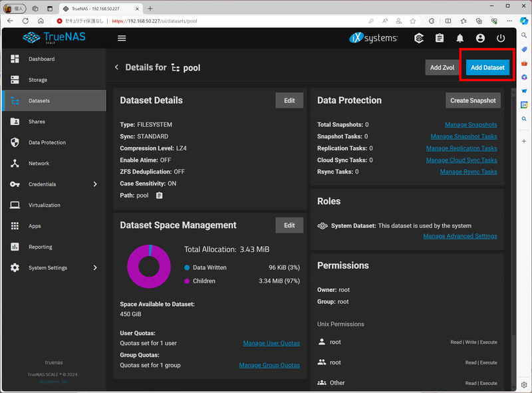Open Manage Group Quotas link

269,365
